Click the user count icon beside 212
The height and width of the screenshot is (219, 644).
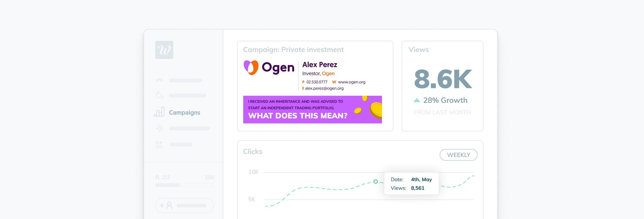click(157, 177)
